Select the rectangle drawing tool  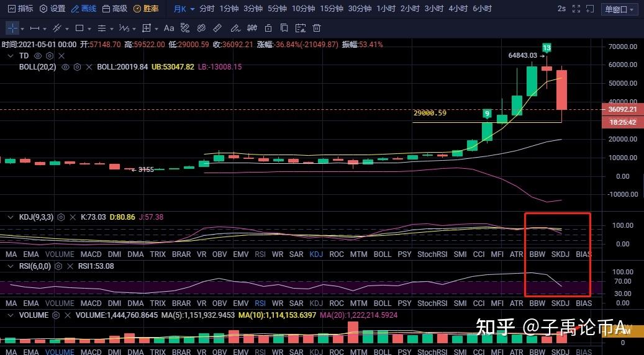click(79, 29)
